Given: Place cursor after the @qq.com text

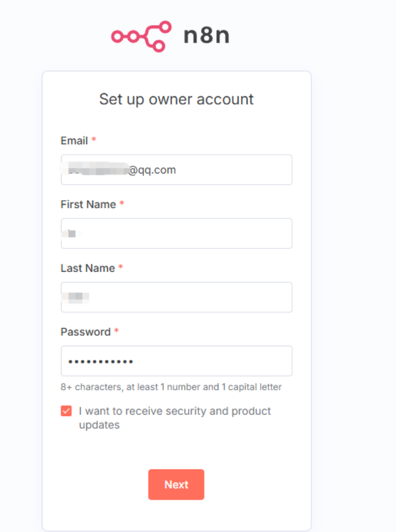Looking at the screenshot, I should [x=177, y=170].
